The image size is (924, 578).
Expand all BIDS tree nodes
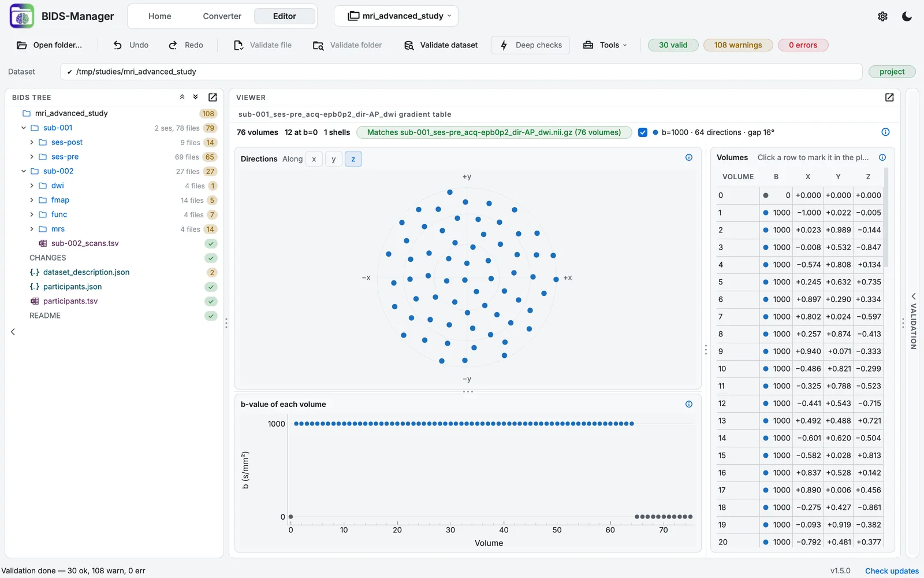tap(196, 97)
